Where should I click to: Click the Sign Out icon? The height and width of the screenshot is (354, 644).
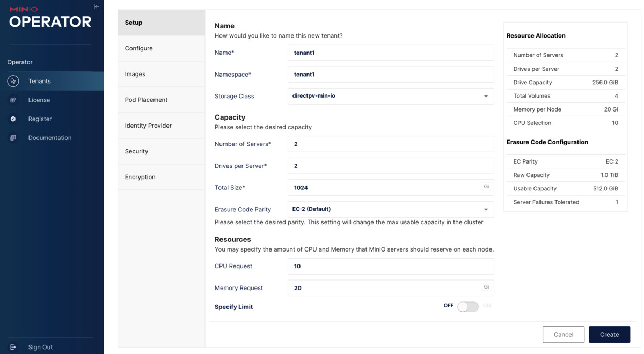(13, 347)
